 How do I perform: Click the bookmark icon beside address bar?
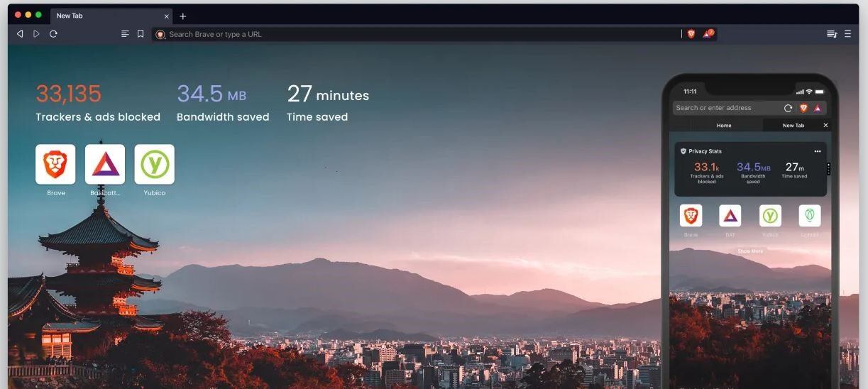141,34
